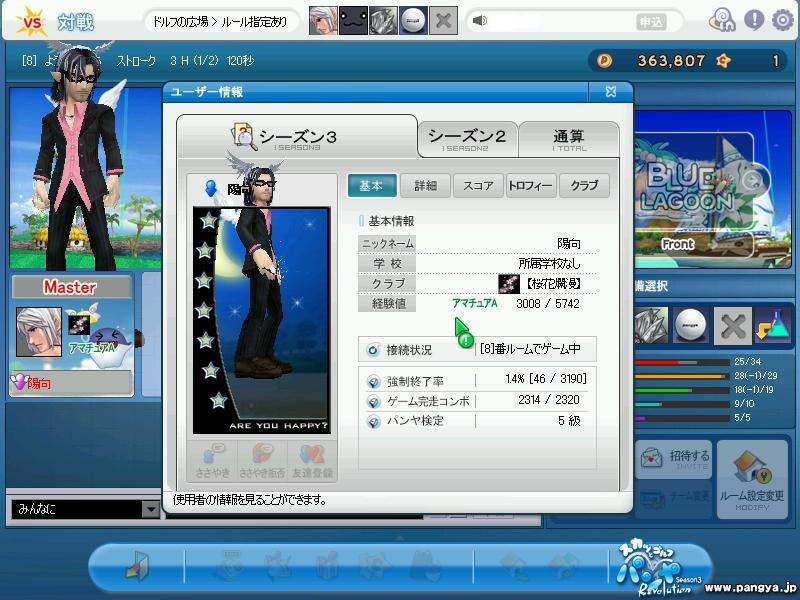Click the orange control stat bar 28(-1)/29
Viewport: 800px width, 600px height.
click(682, 377)
